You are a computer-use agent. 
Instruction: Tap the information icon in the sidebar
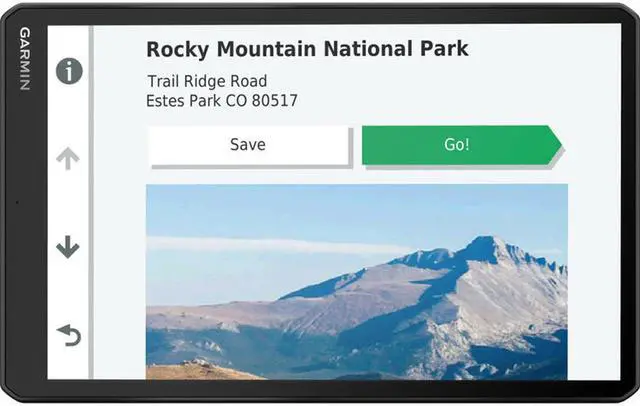[68, 71]
